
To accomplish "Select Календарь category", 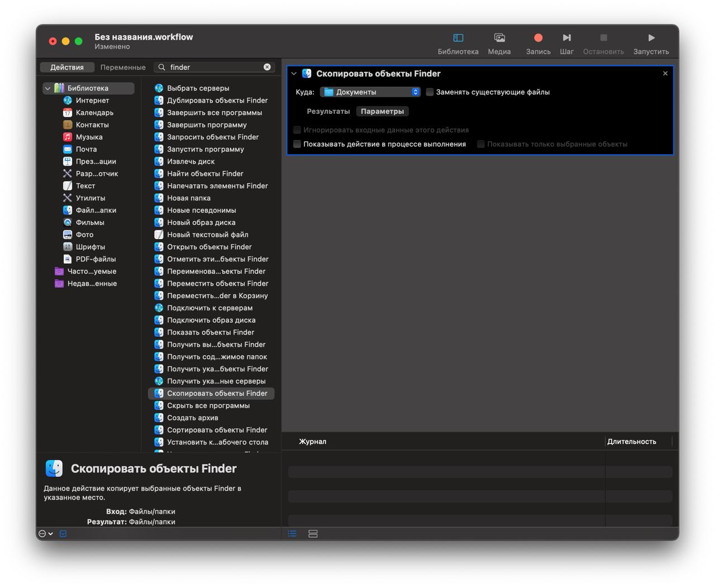I will click(x=94, y=113).
